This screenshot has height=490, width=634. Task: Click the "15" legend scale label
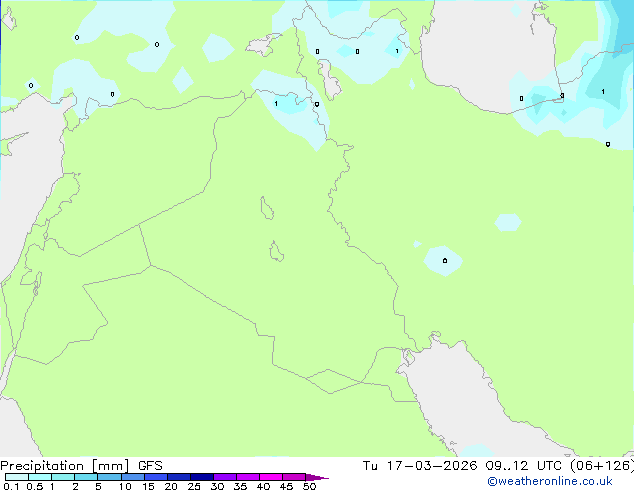[x=148, y=486]
